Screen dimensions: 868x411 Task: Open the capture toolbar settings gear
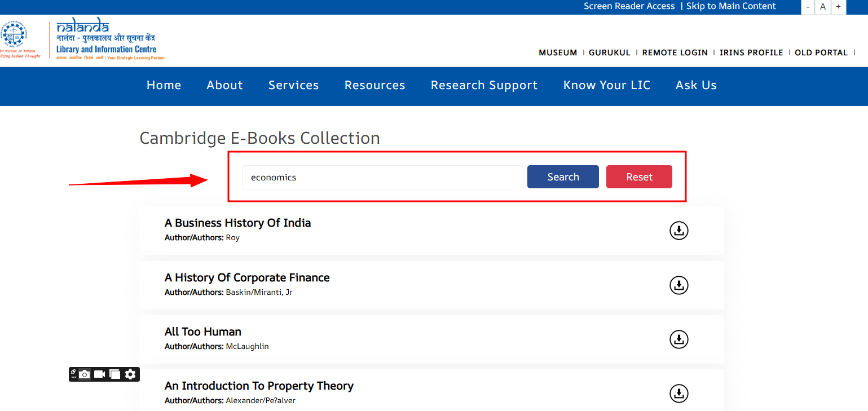coord(130,374)
